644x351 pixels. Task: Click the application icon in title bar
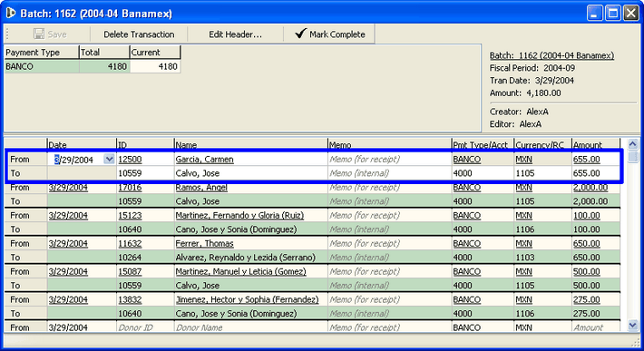[11, 13]
